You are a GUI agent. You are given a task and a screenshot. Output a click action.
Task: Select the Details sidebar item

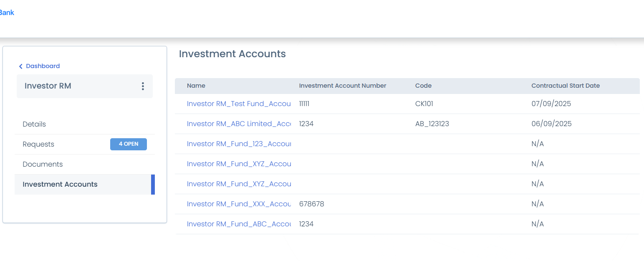pyautogui.click(x=34, y=124)
